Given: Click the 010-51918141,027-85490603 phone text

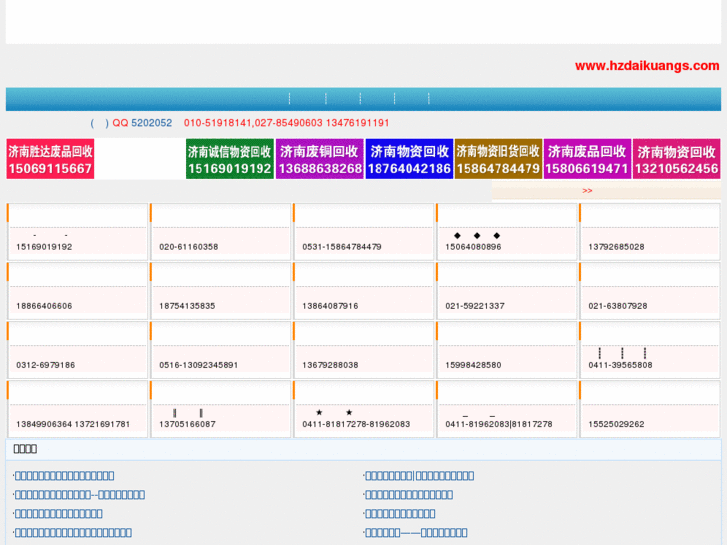Looking at the screenshot, I should pos(253,123).
